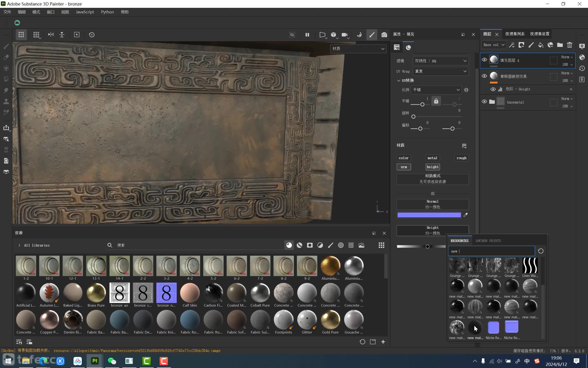Add an effect with magic wand icon
Viewport: 588px width, 368px height.
point(512,45)
